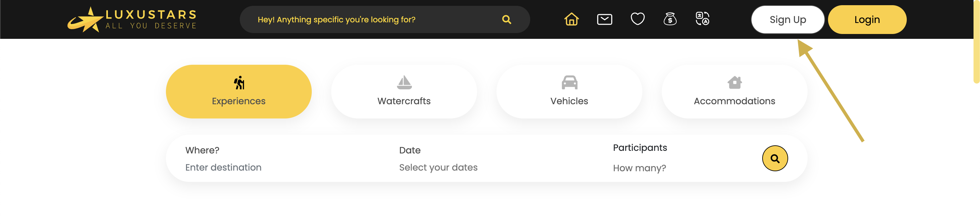The width and height of the screenshot is (980, 224).
Task: Open the money bag currency icon
Action: tap(670, 19)
